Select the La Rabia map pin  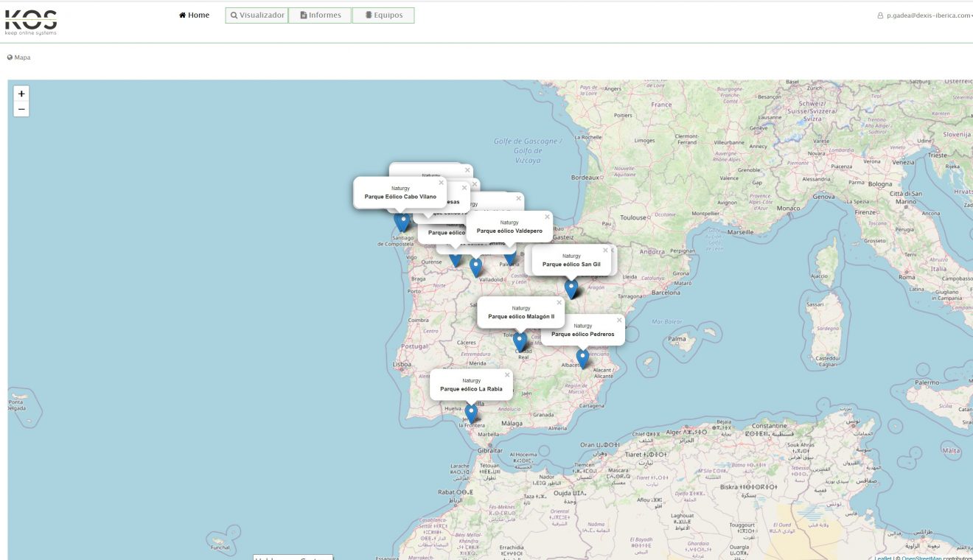[471, 413]
